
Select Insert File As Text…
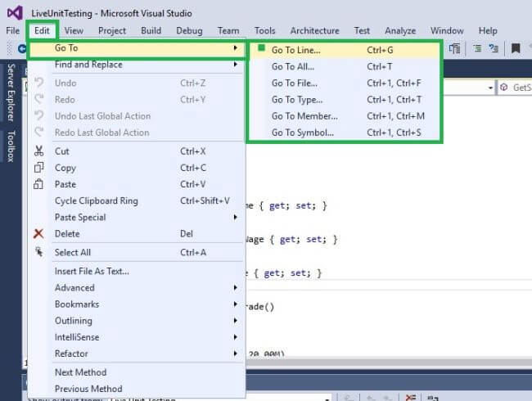[137, 271]
